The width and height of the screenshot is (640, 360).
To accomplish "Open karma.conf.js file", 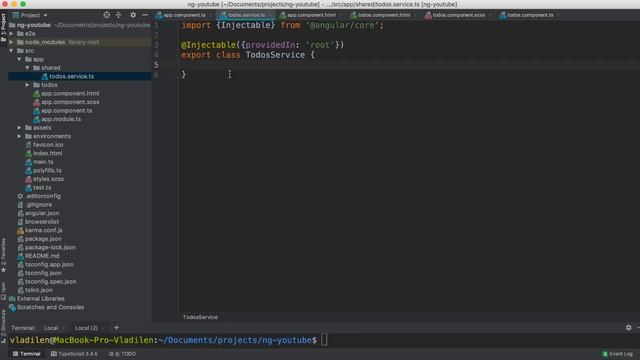I will tap(43, 231).
